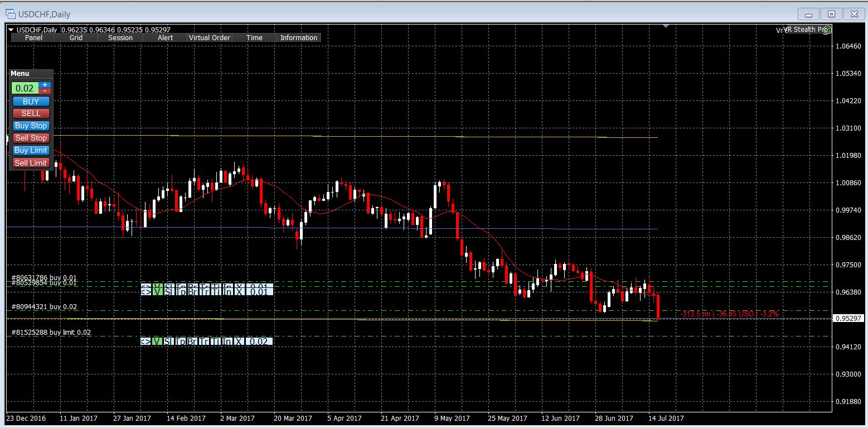Click the Tp take-profit button on the 0.02 order bar

pos(181,341)
